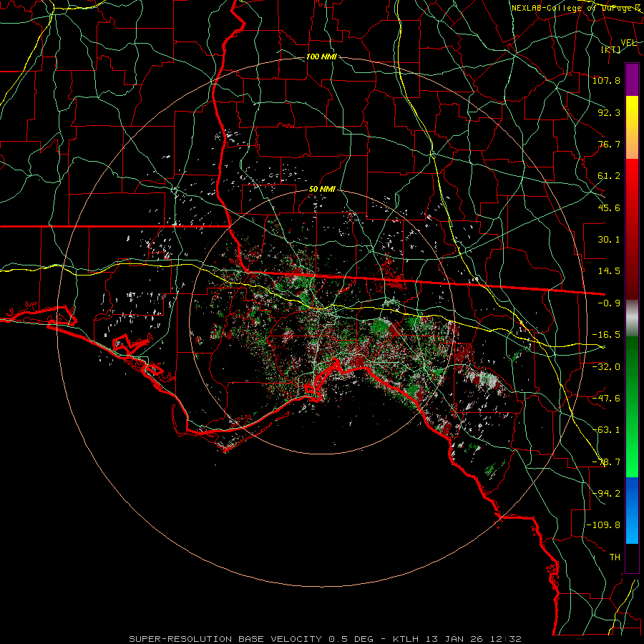Pick the gray near-zero segment of color bar

(632, 318)
